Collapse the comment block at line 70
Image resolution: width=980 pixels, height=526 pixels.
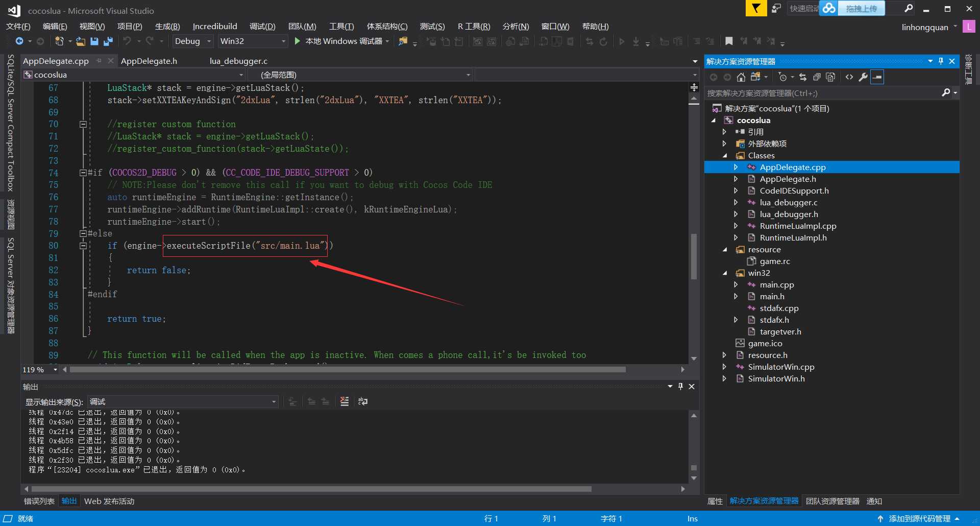point(83,124)
